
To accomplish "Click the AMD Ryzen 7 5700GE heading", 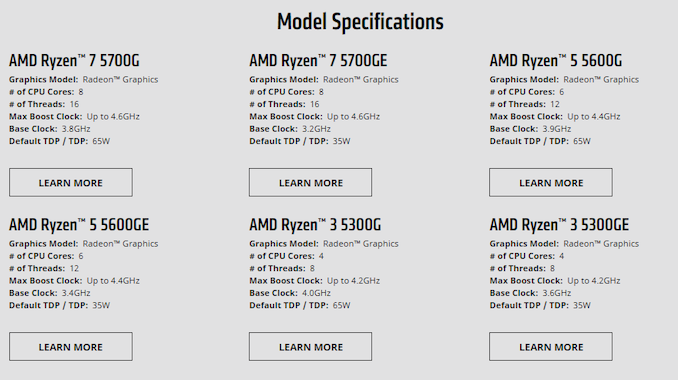I will [x=318, y=61].
